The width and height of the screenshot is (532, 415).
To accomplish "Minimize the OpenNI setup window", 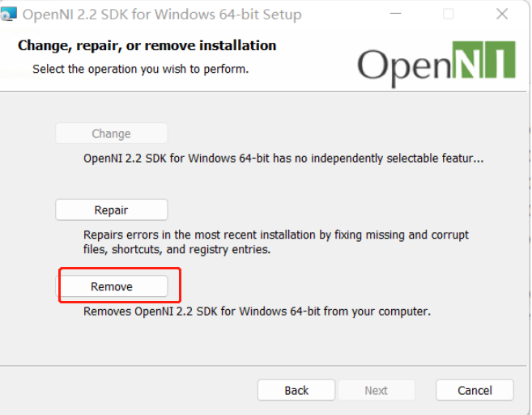I will coord(396,14).
